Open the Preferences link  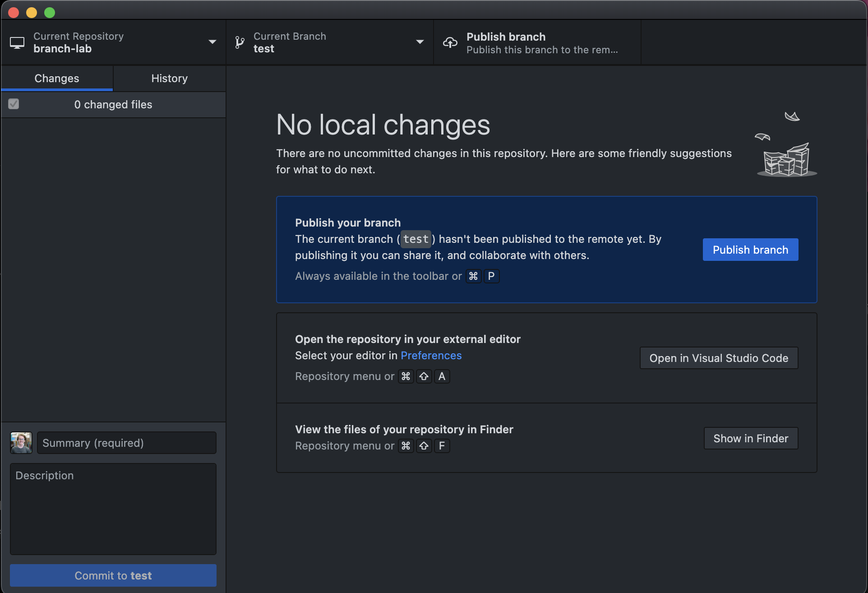(x=431, y=356)
